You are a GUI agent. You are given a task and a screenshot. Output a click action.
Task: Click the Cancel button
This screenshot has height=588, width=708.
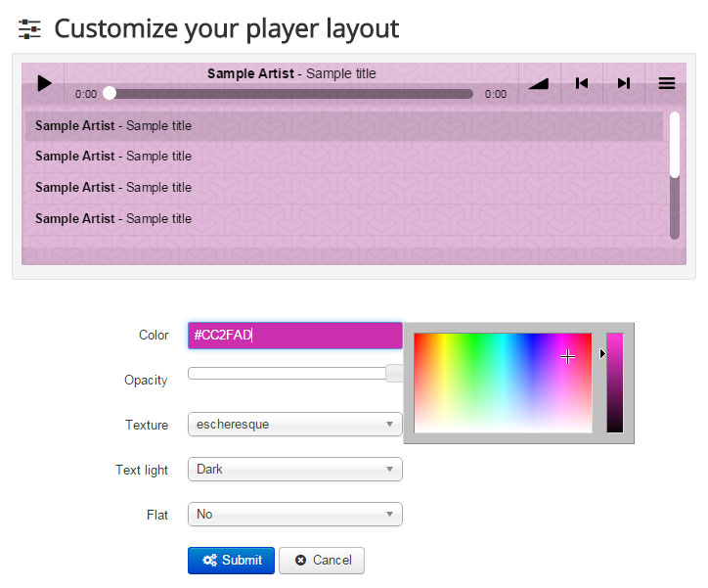coord(322,561)
